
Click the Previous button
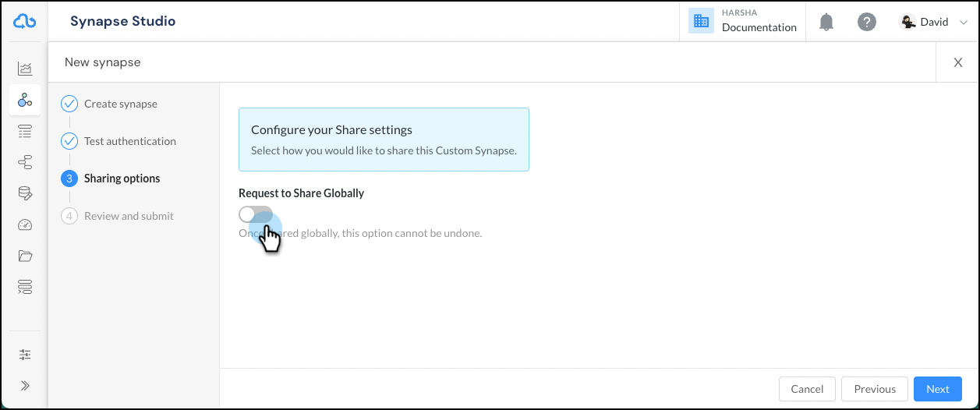(x=875, y=389)
